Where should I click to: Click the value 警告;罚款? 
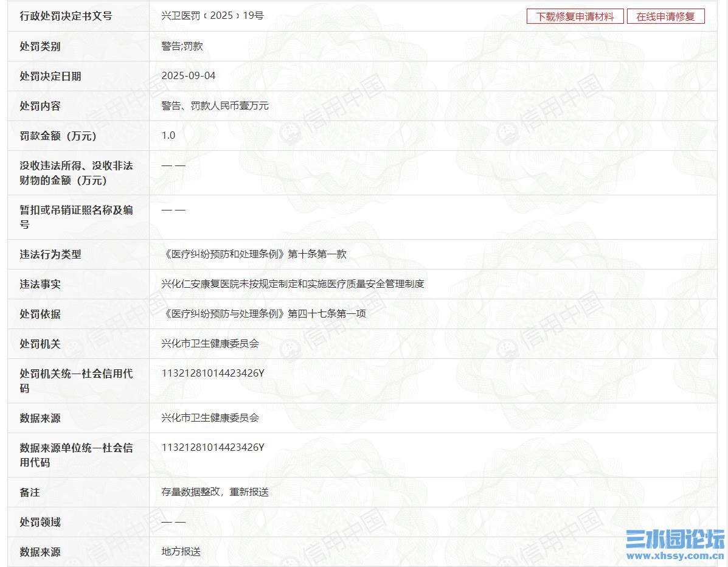[182, 46]
